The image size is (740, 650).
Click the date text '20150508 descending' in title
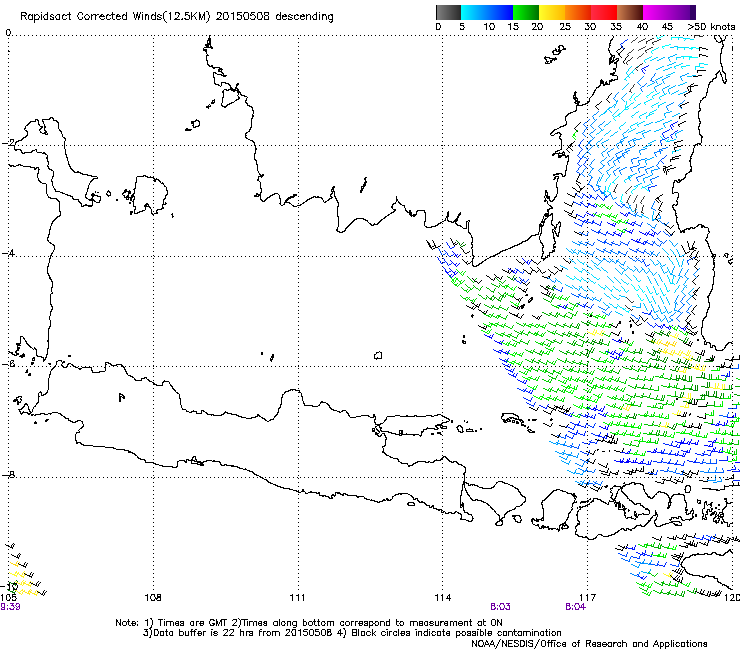[274, 17]
